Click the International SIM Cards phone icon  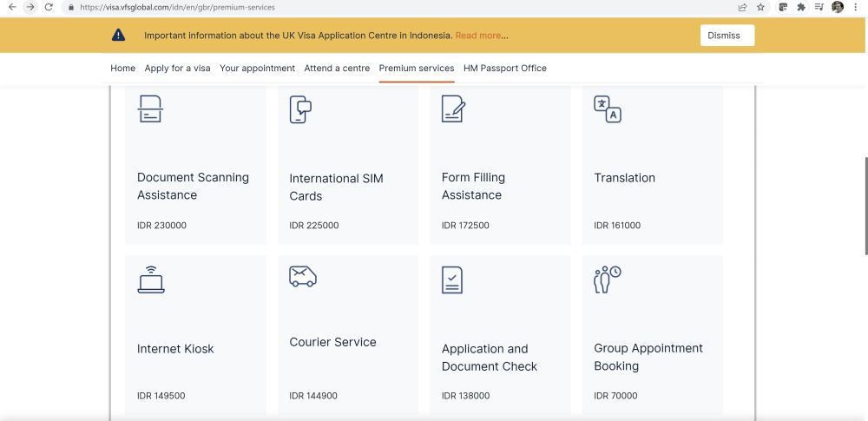pos(300,110)
